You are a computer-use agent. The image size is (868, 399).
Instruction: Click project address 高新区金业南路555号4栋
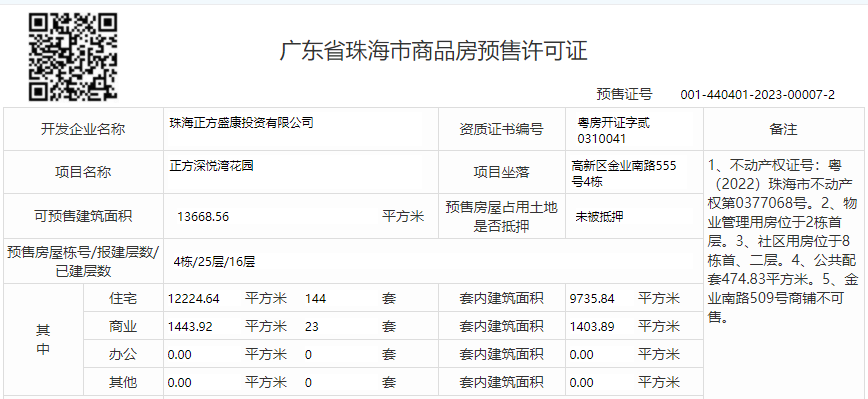coord(624,173)
